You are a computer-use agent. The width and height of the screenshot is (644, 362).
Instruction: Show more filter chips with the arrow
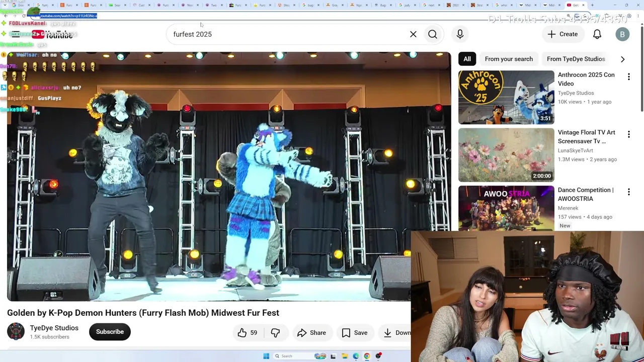click(622, 59)
